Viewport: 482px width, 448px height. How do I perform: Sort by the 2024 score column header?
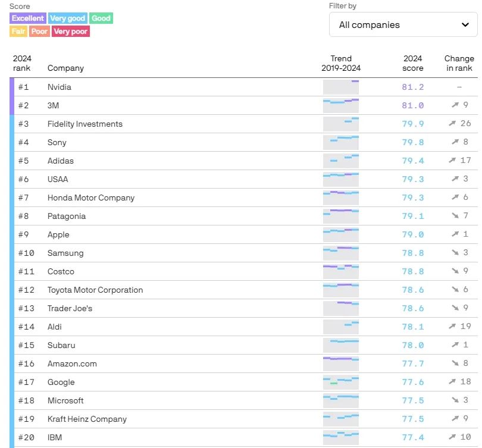coord(412,63)
